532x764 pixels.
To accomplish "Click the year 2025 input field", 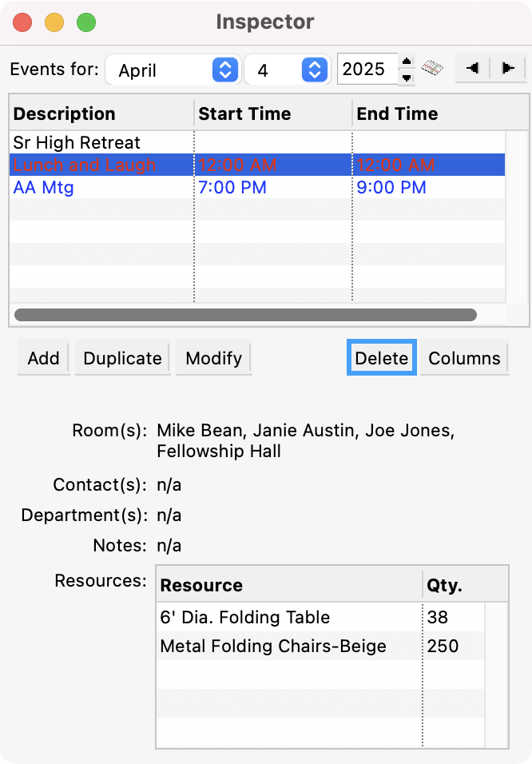I will point(365,70).
